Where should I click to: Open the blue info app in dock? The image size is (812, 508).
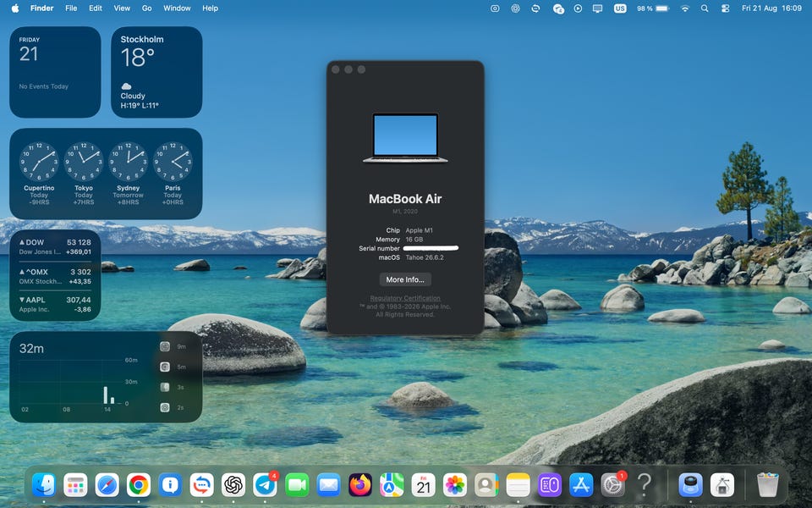(170, 485)
